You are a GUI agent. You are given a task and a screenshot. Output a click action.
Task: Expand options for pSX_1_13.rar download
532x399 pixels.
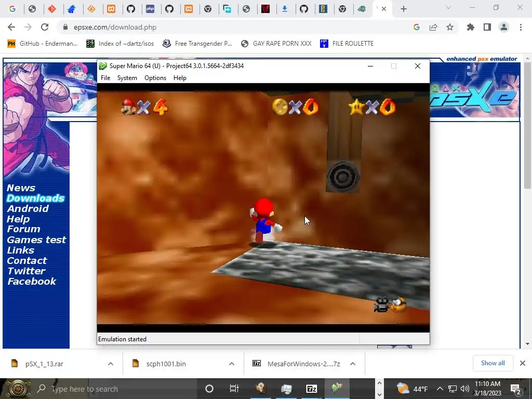click(x=111, y=364)
